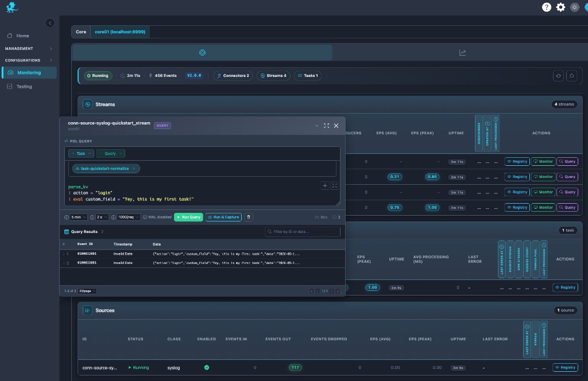Open the Task dropdown in PDL Query
588x381 pixels.
click(82, 154)
